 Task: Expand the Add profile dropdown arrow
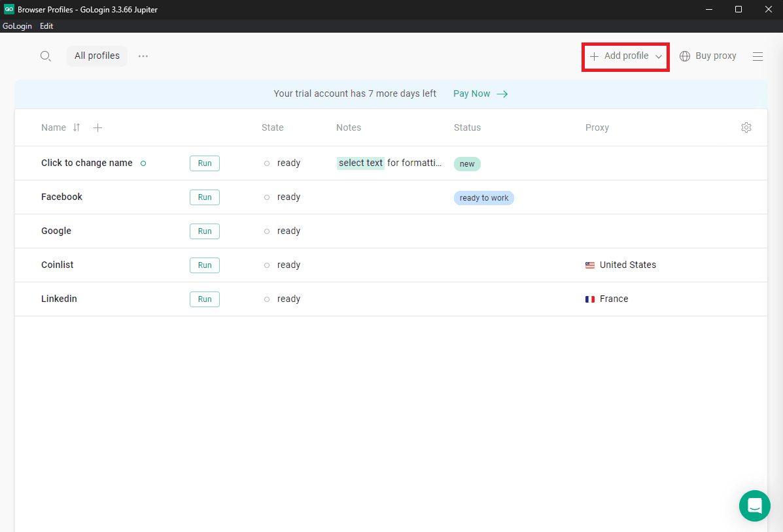point(659,56)
